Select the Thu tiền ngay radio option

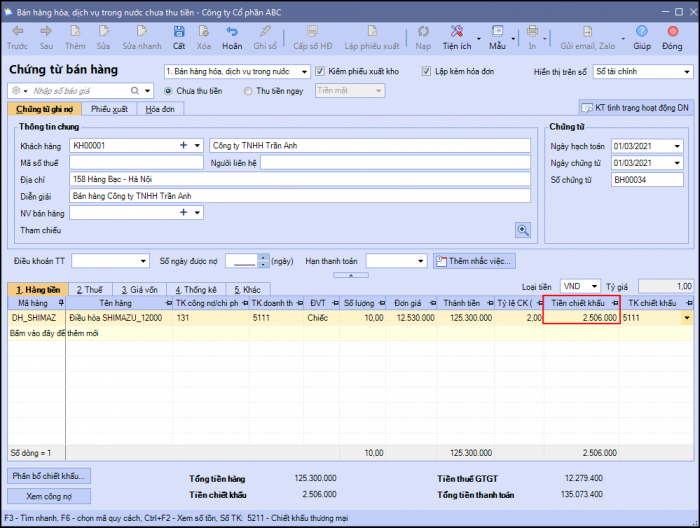click(x=247, y=90)
